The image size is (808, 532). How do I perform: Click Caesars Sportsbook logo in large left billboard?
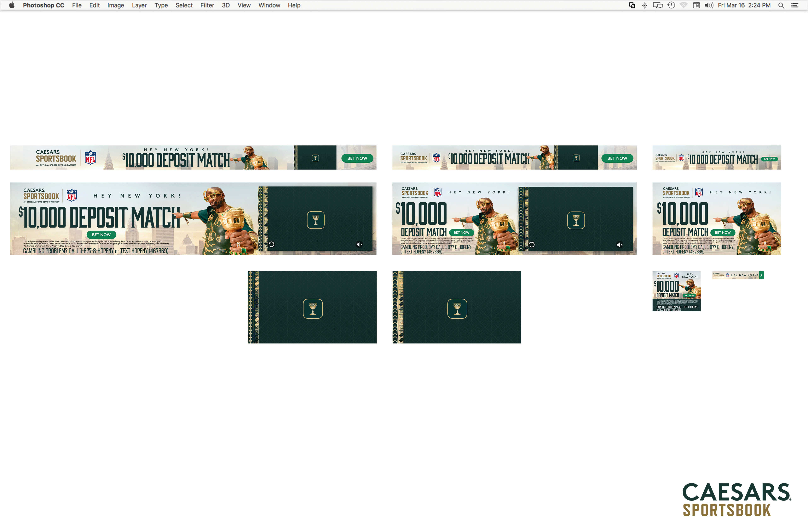[41, 195]
